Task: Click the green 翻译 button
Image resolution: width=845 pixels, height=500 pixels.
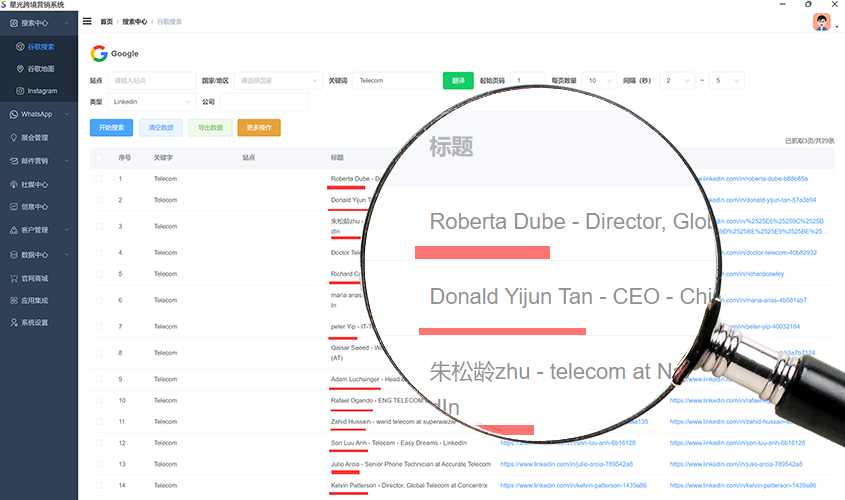Action: (x=458, y=81)
